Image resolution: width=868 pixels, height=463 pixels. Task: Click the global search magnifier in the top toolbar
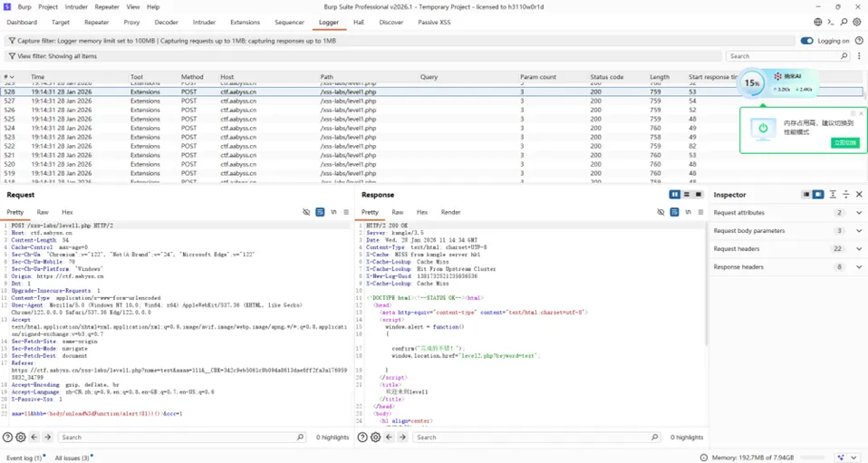coord(844,22)
